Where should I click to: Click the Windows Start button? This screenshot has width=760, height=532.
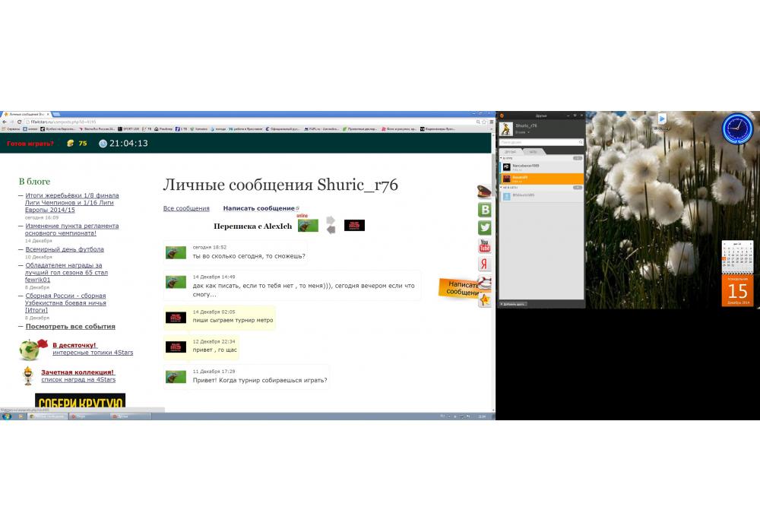point(7,416)
